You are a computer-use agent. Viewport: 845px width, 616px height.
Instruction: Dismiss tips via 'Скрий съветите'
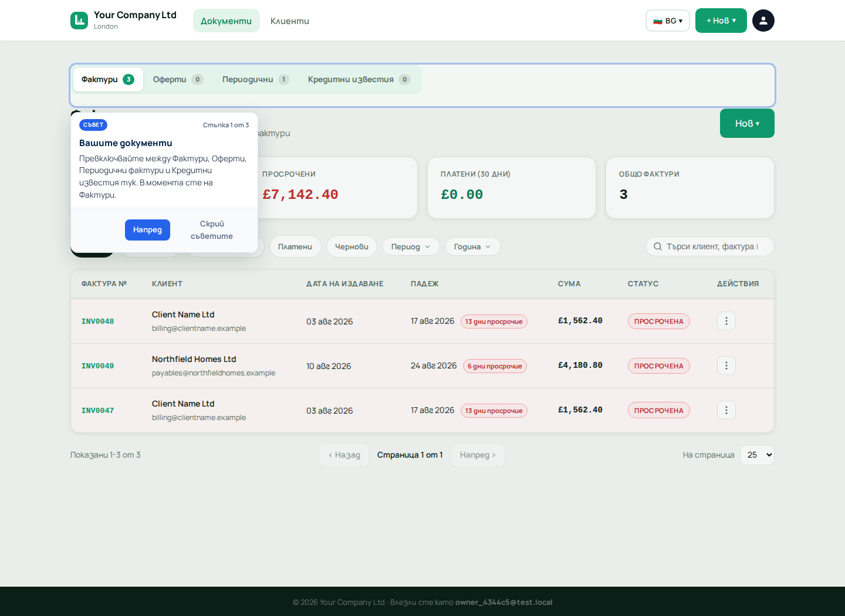click(x=212, y=230)
